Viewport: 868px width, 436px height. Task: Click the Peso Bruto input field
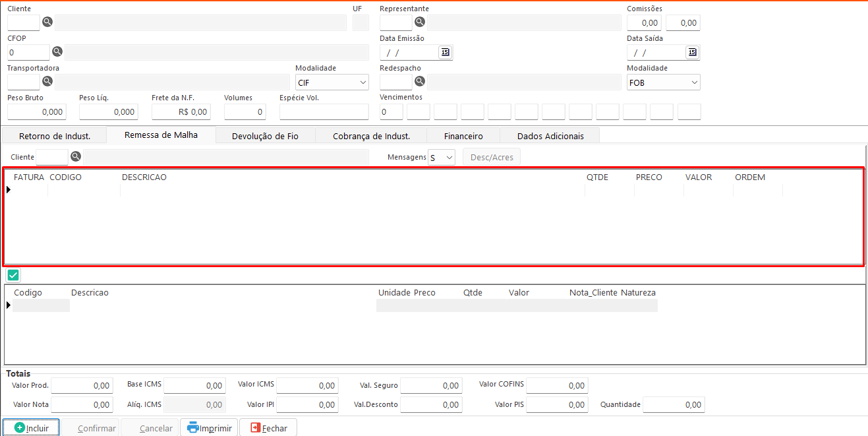coord(36,112)
